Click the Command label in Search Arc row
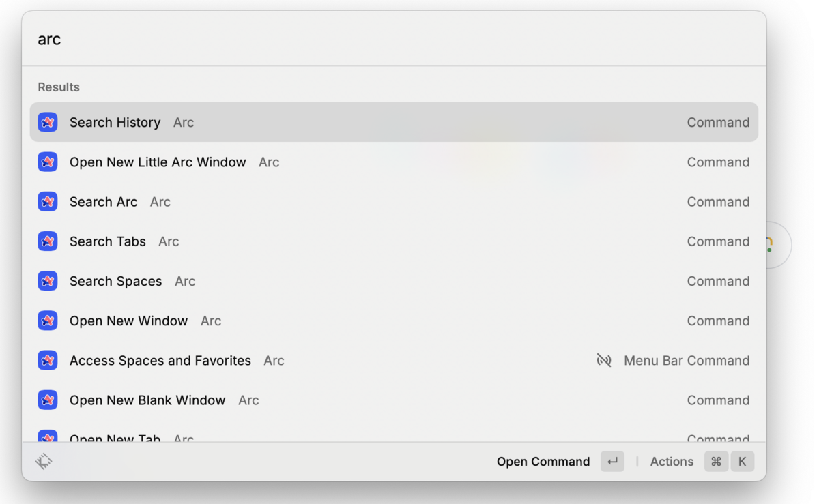The height and width of the screenshot is (504, 819). (718, 202)
